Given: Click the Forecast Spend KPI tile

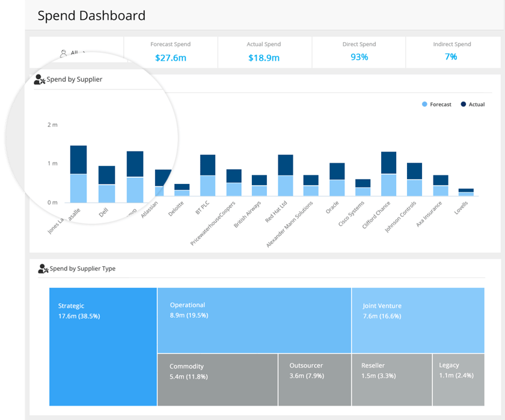Looking at the screenshot, I should coord(170,52).
